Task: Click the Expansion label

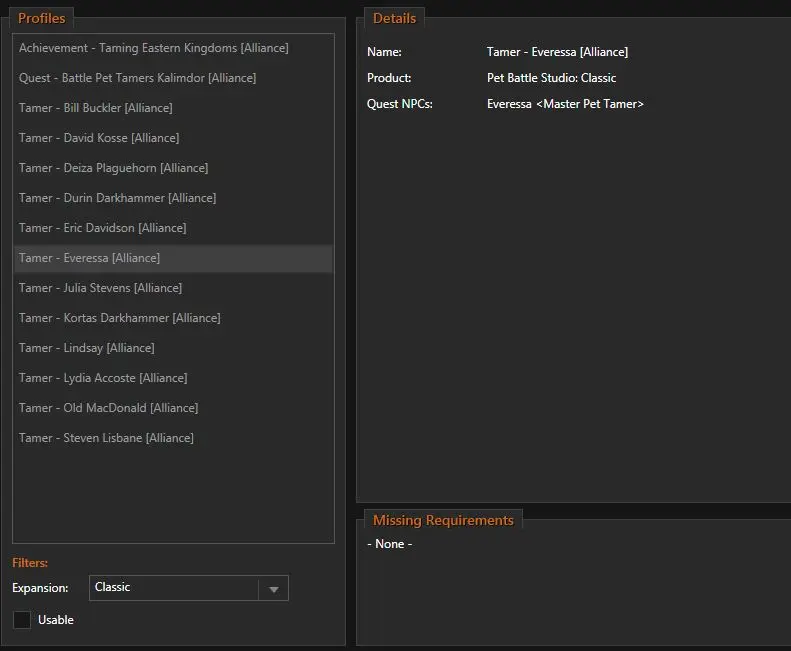Action: (x=40, y=588)
